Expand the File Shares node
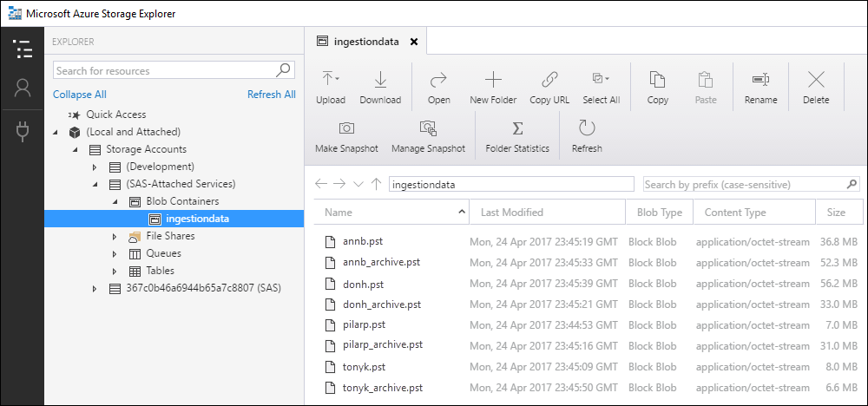This screenshot has width=868, height=406. click(114, 236)
